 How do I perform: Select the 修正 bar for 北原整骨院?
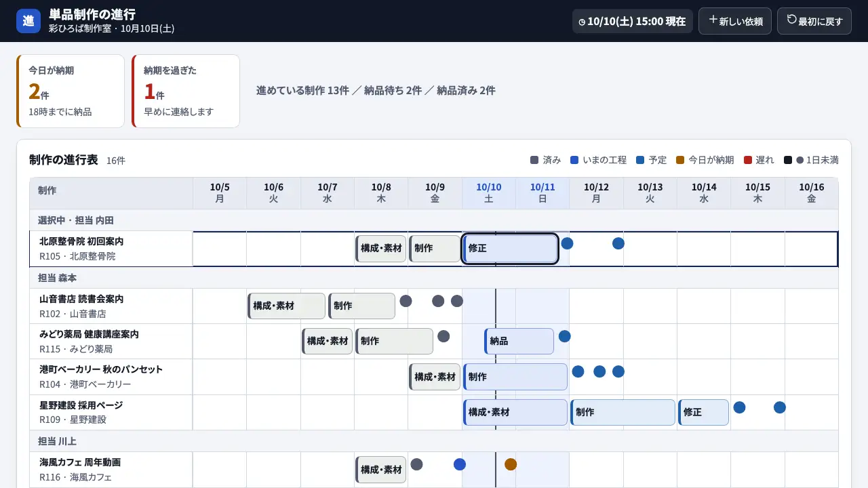click(x=510, y=249)
